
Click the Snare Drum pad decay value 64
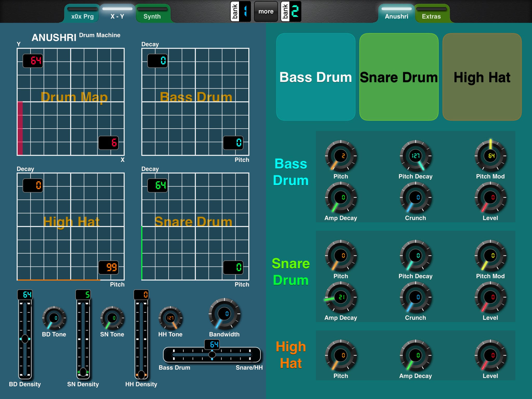[158, 185]
